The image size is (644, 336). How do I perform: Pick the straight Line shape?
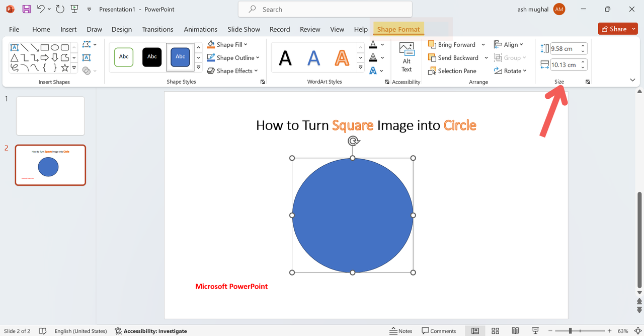pyautogui.click(x=25, y=47)
